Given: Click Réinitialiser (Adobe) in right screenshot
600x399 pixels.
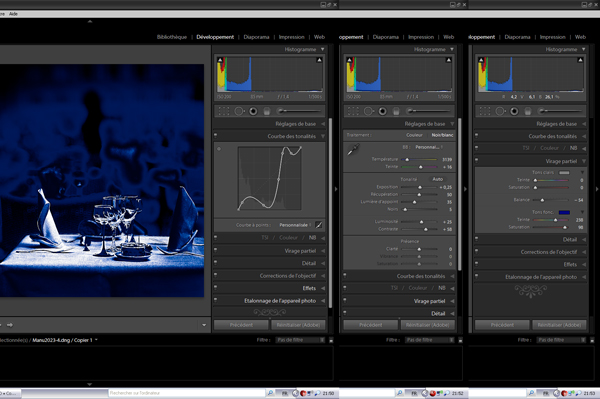Looking at the screenshot, I should 559,325.
